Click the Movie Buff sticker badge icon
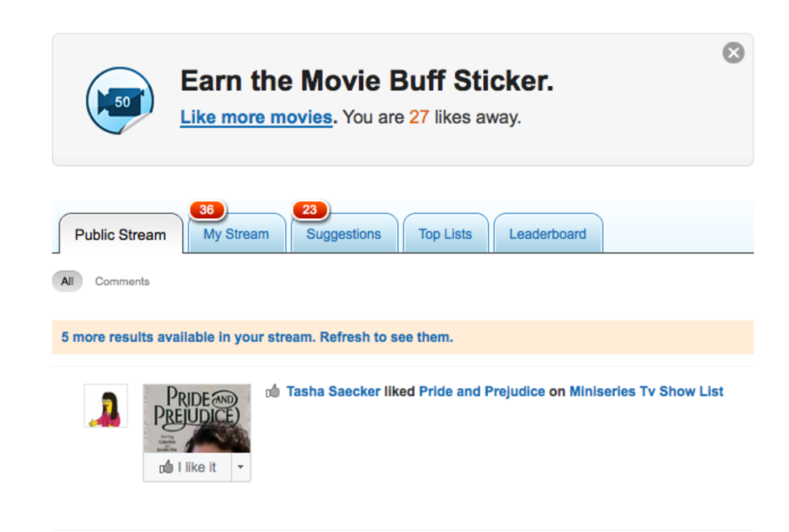Viewport: 789px width, 532px height. click(120, 101)
